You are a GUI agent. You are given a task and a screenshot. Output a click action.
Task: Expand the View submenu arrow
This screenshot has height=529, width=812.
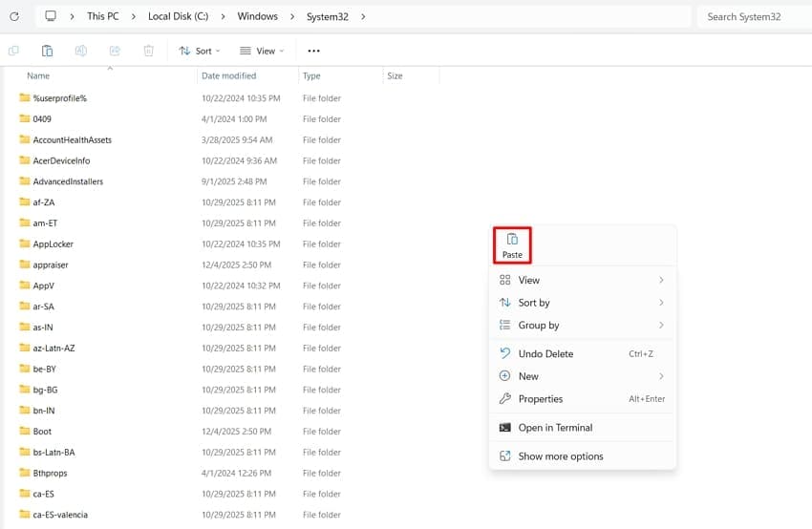coord(661,280)
